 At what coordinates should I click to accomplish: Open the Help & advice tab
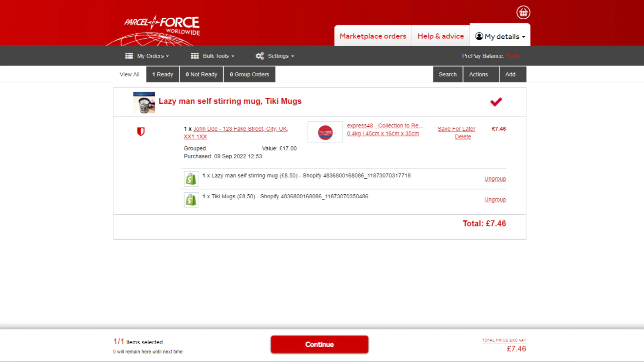coord(441,36)
